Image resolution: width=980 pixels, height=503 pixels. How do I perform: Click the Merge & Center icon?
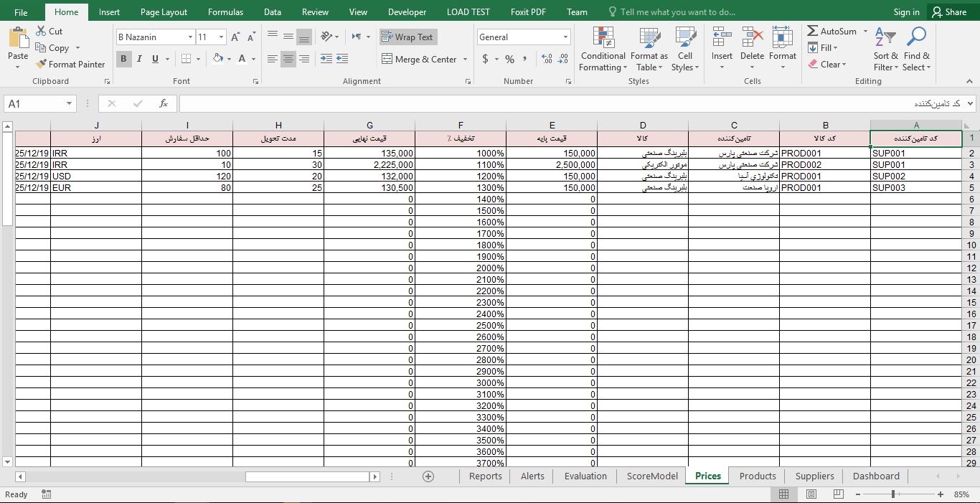pyautogui.click(x=387, y=59)
